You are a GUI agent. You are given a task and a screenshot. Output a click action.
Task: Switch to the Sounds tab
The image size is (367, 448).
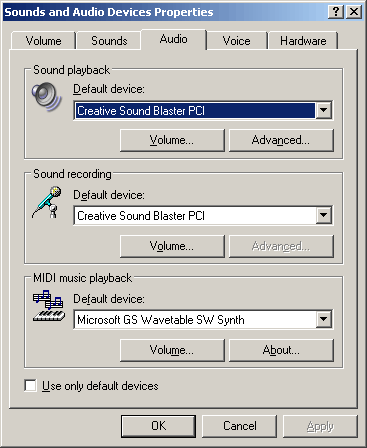click(109, 41)
